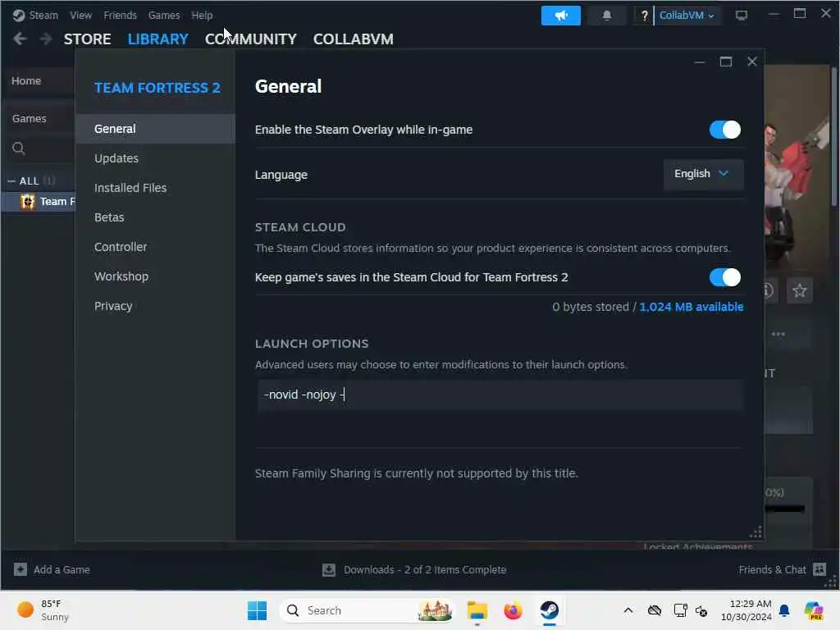Open the three-dot more options button
This screenshot has width=840, height=630.
click(778, 335)
